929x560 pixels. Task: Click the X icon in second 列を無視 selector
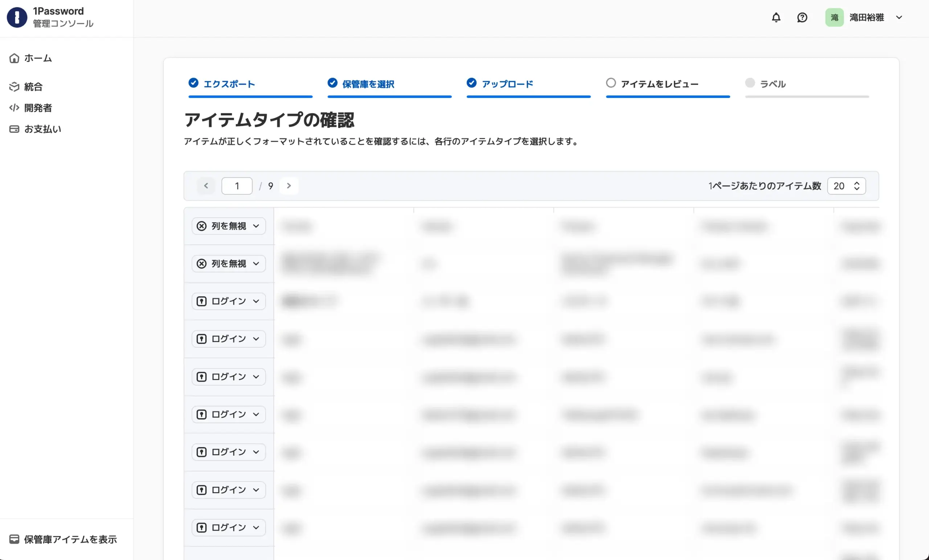click(x=202, y=263)
